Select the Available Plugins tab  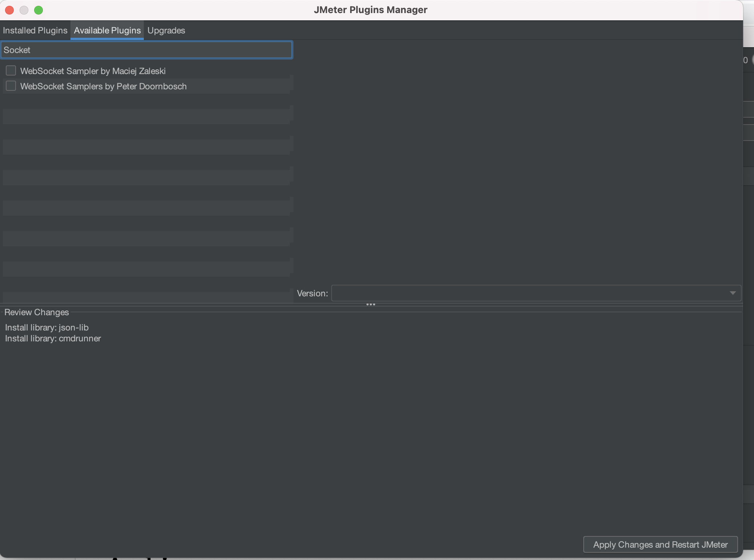point(107,31)
